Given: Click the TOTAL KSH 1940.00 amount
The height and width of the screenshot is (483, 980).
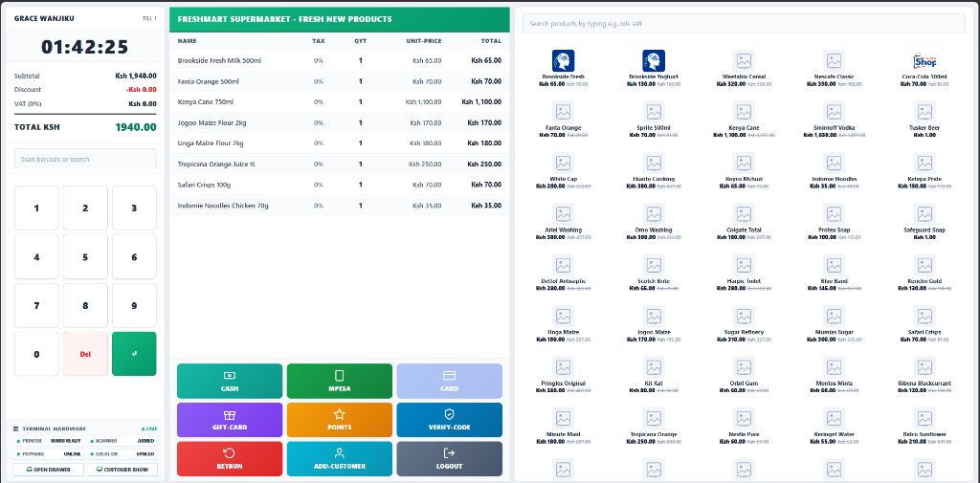Looking at the screenshot, I should pos(136,127).
